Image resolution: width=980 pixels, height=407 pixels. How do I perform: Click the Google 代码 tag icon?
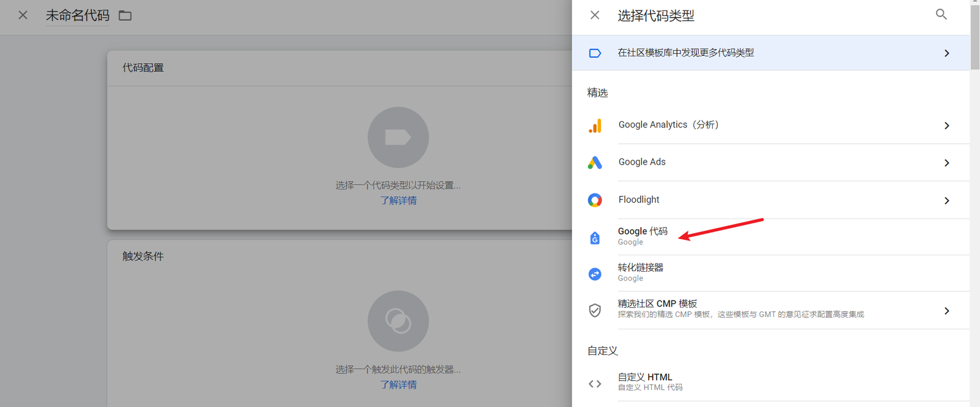point(595,237)
